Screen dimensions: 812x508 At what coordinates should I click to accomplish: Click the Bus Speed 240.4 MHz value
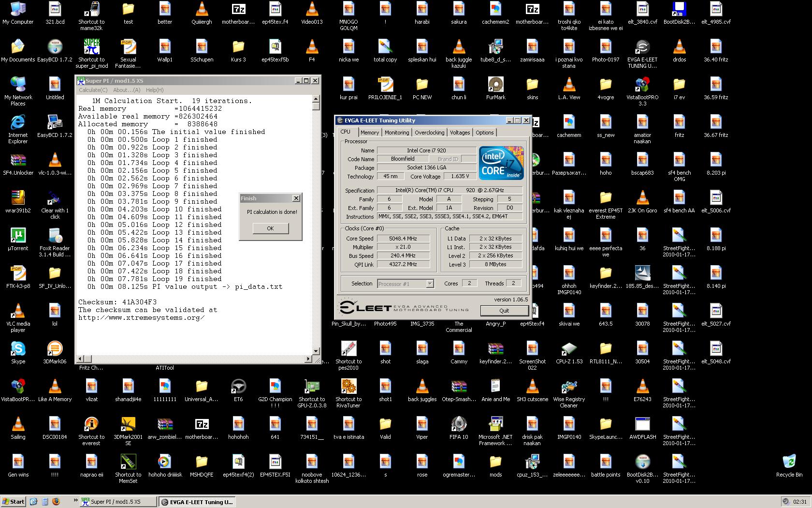pos(403,255)
